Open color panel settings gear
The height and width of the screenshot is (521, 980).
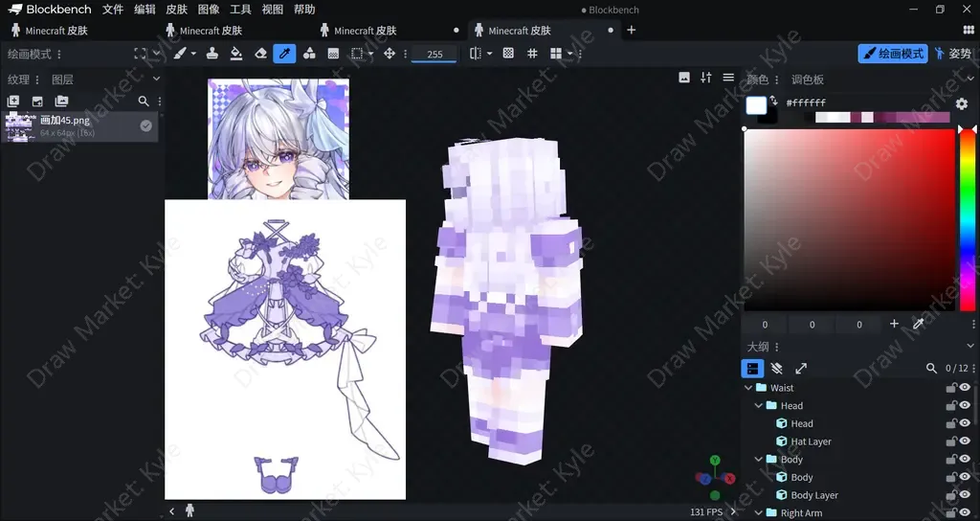click(x=962, y=103)
